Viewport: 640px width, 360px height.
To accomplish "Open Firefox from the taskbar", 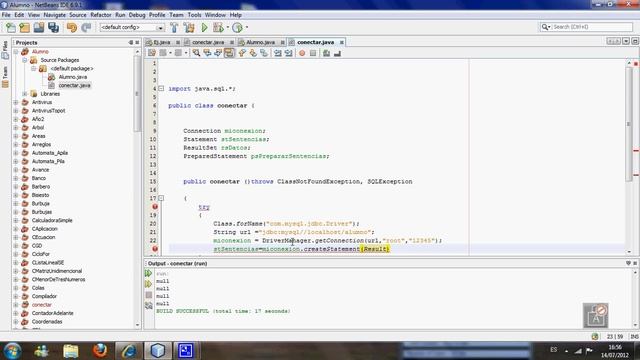I will click(x=100, y=351).
